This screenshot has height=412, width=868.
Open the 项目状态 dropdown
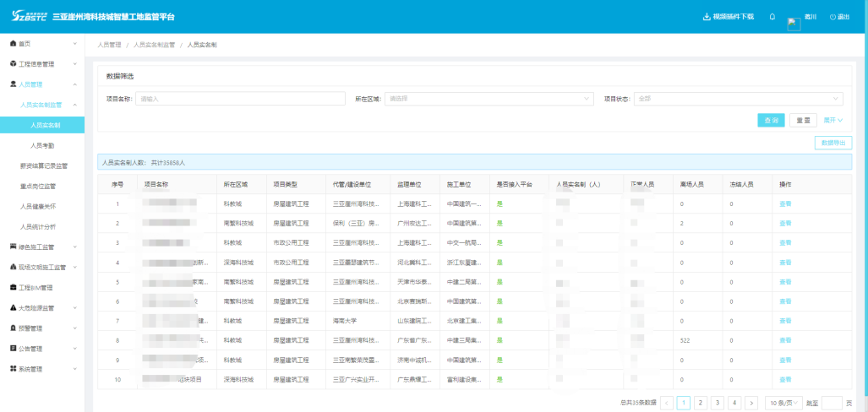[x=739, y=99]
